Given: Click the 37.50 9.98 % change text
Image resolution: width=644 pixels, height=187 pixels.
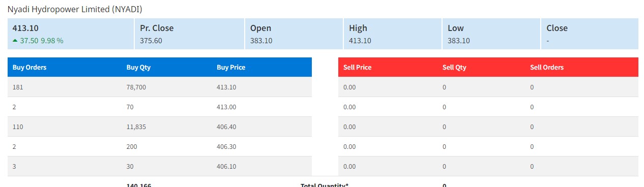Looking at the screenshot, I should (42, 41).
